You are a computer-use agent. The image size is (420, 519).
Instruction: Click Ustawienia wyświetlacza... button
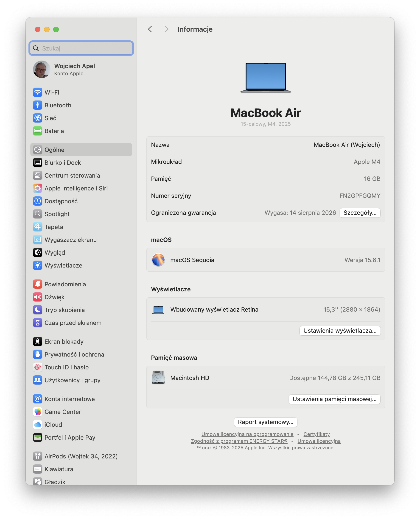point(340,331)
